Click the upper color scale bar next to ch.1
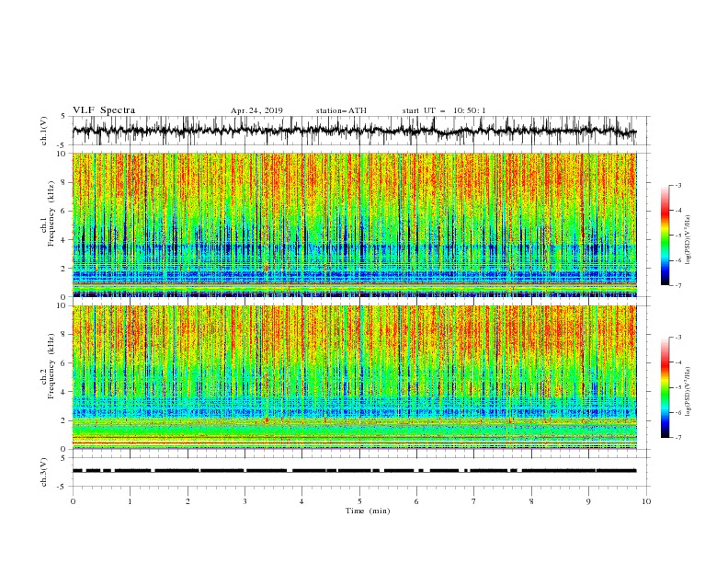This screenshot has height=563, width=728. pyautogui.click(x=665, y=236)
